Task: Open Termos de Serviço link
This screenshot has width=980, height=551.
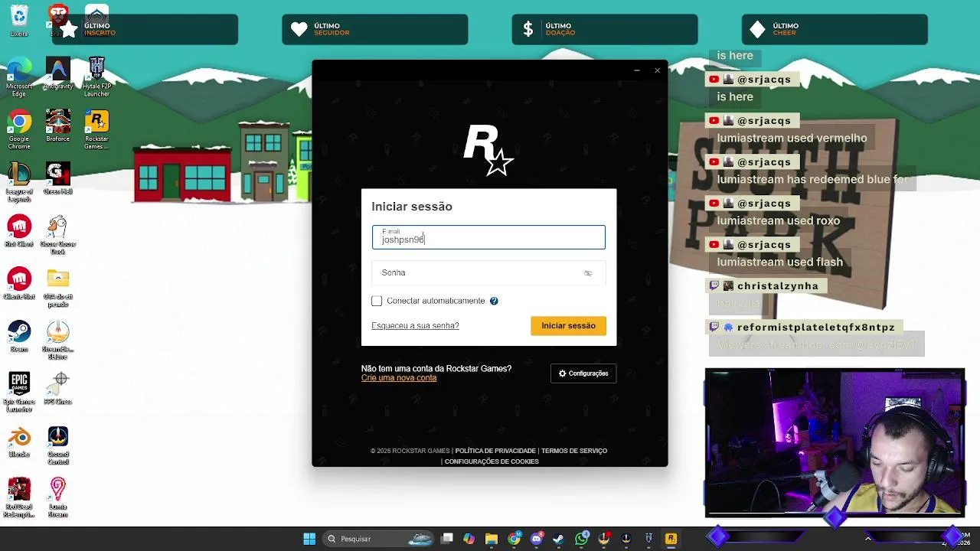Action: coord(574,451)
